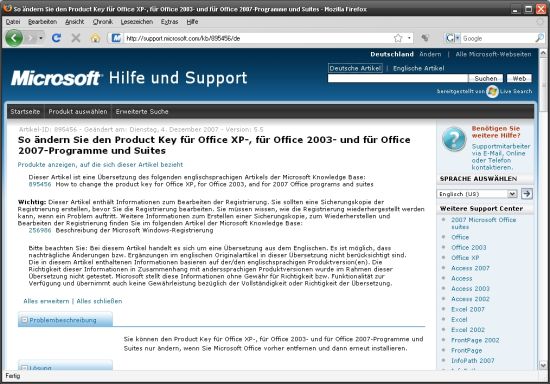Open the Datei menu

click(13, 22)
